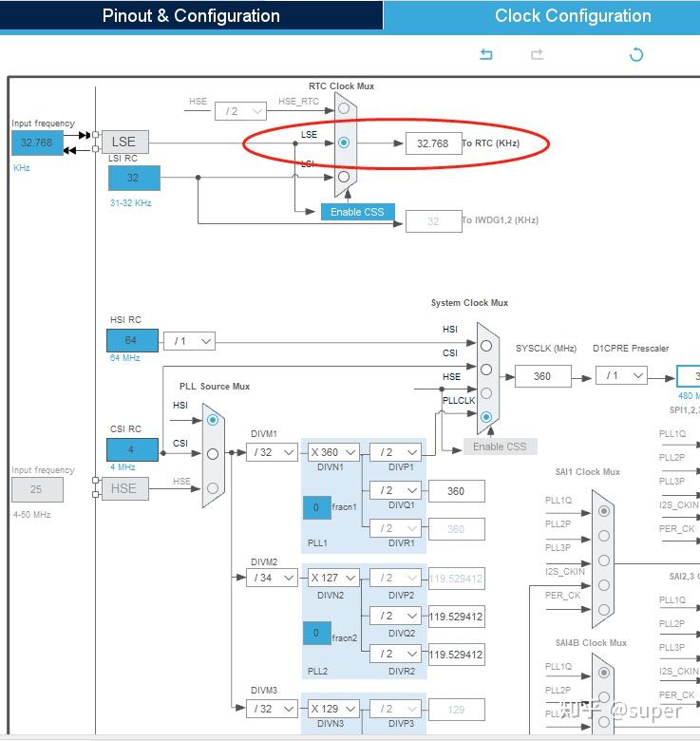Screen dimensions: 700x741
Task: Open the DIVQ1 /2 dropdown
Action: point(395,490)
